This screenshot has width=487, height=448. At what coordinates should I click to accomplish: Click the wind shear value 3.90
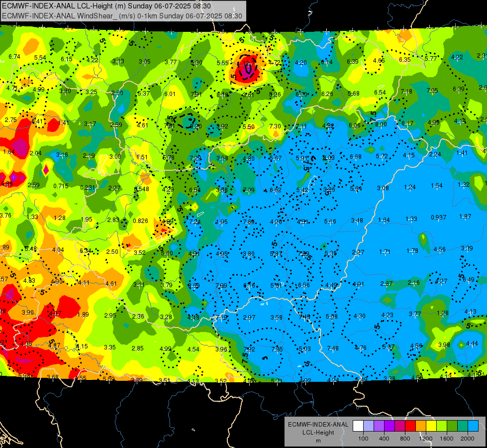(28, 312)
